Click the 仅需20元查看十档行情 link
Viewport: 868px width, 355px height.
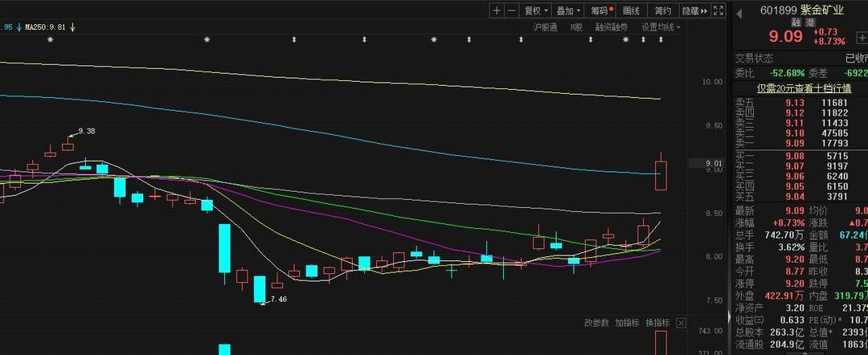[800, 88]
